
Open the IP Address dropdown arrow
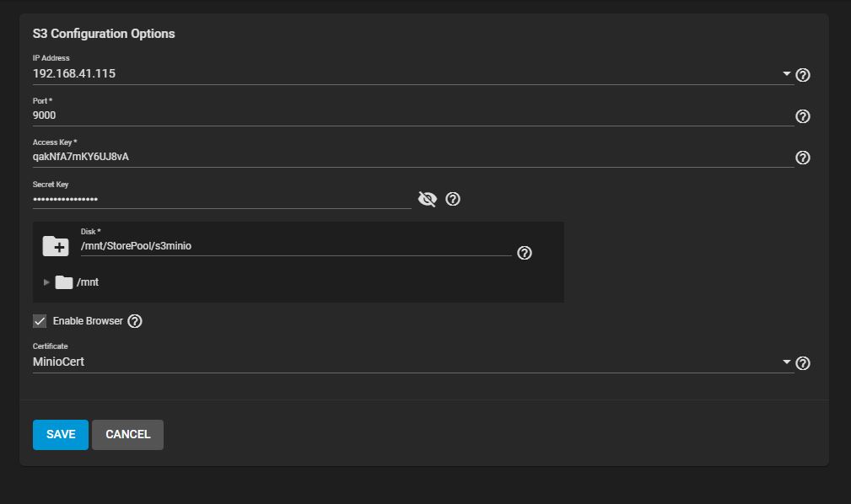point(786,74)
